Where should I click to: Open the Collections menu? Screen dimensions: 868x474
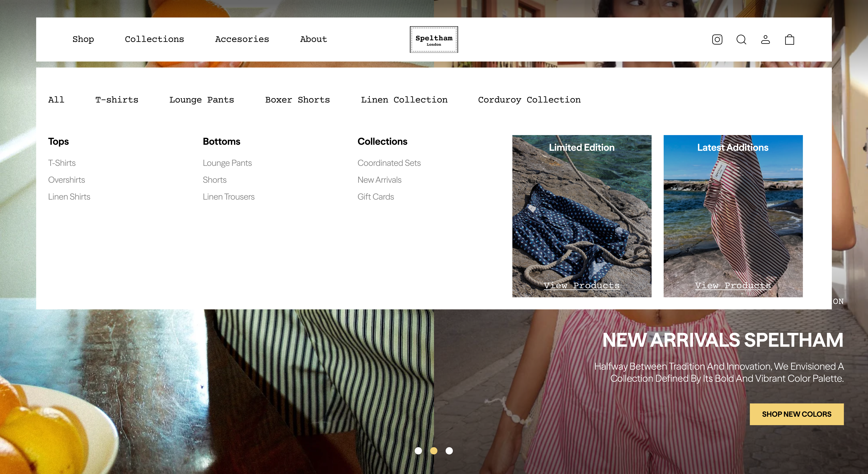pyautogui.click(x=155, y=39)
